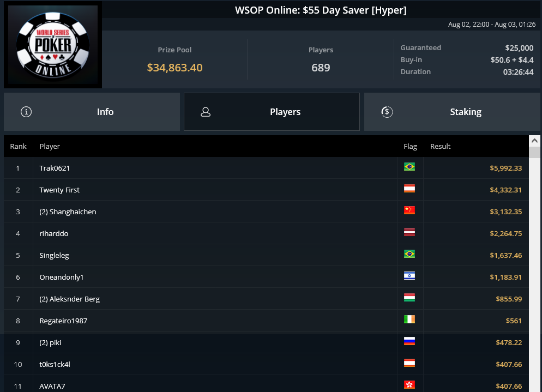Sort by the Result column header
Image resolution: width=542 pixels, height=392 pixels.
[x=440, y=146]
